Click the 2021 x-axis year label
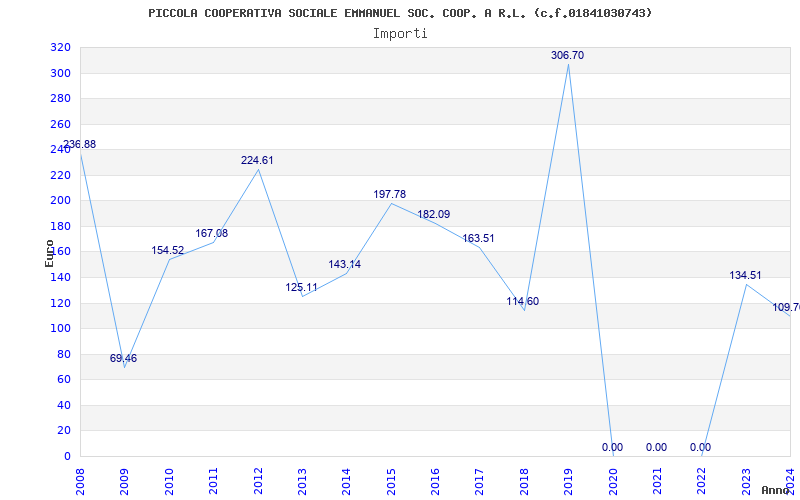The height and width of the screenshot is (500, 800). 657,481
